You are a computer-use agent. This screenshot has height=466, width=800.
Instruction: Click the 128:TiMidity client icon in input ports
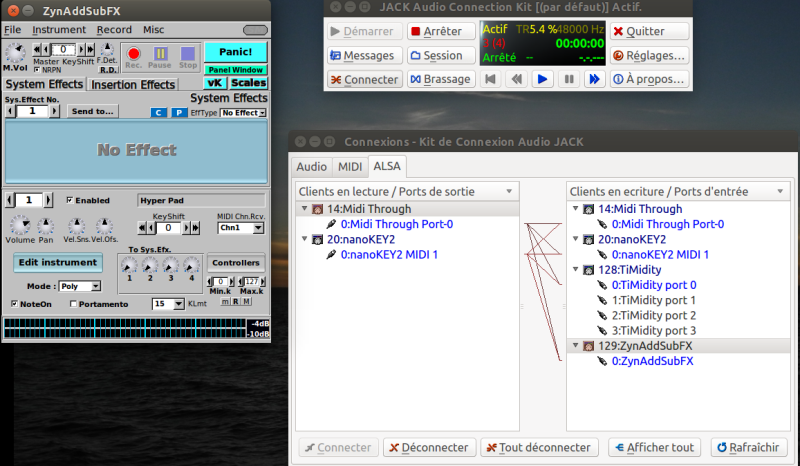point(588,269)
